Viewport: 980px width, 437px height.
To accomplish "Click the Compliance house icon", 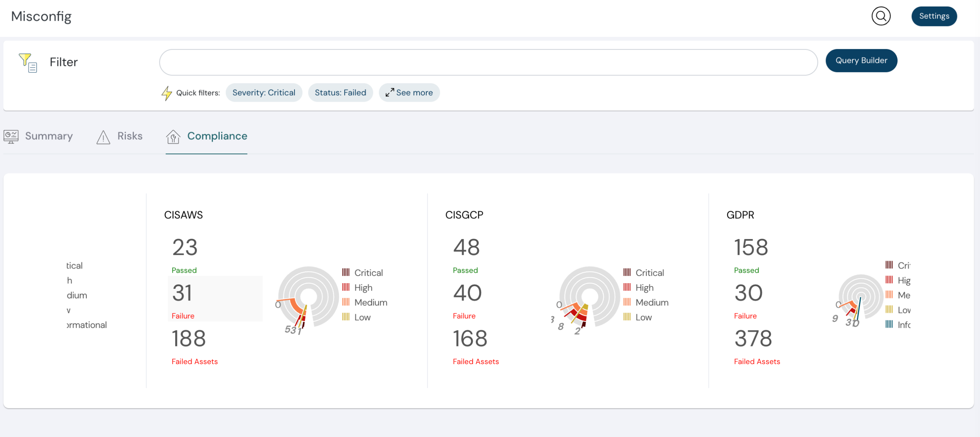I will [173, 137].
